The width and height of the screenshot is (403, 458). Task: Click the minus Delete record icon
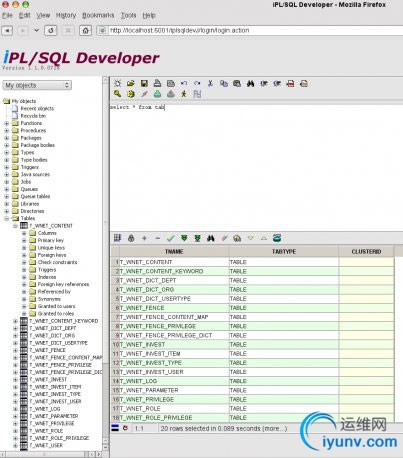click(158, 238)
